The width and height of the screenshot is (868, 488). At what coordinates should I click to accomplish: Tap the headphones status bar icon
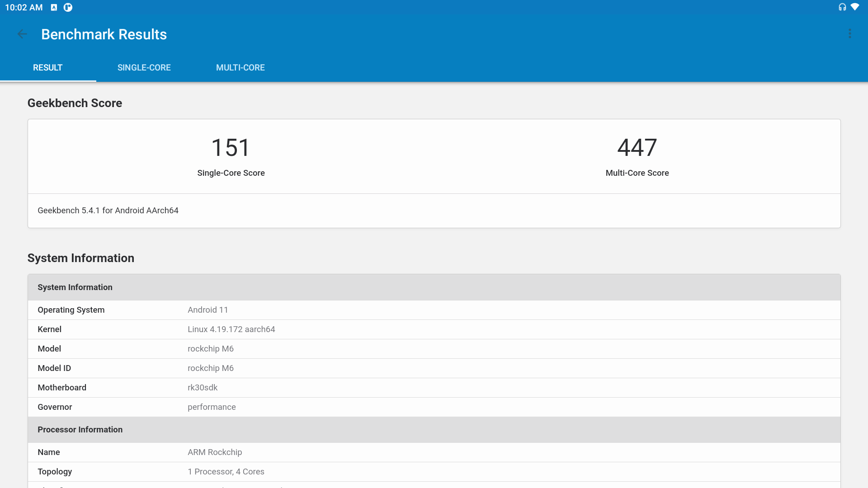(x=842, y=7)
